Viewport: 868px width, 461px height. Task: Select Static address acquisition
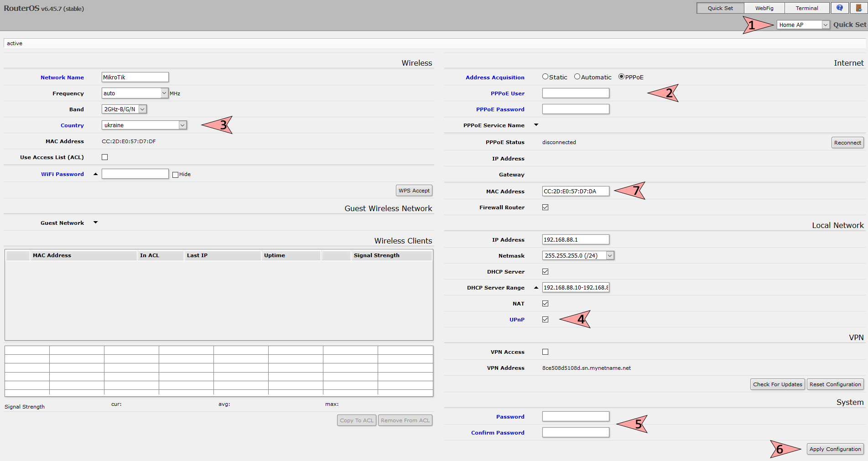(x=545, y=76)
